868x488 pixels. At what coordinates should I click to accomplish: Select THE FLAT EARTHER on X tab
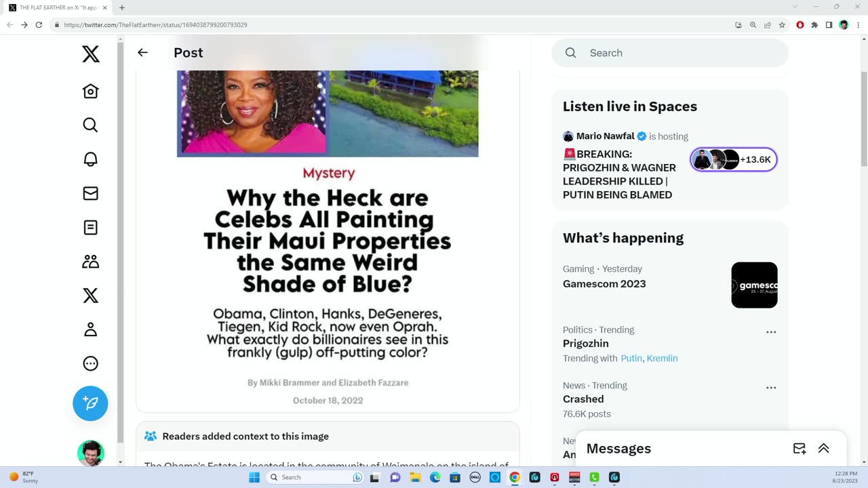[x=58, y=7]
